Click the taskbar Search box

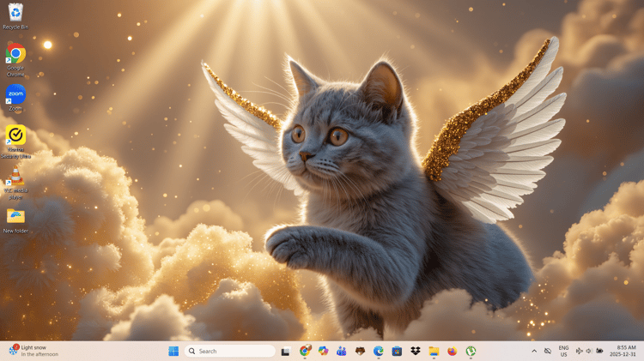(x=230, y=352)
